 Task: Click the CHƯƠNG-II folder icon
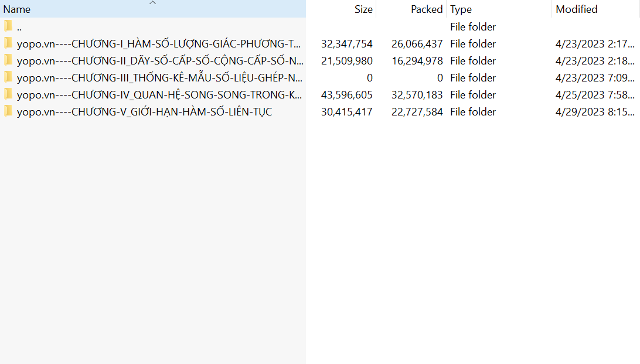tap(8, 60)
